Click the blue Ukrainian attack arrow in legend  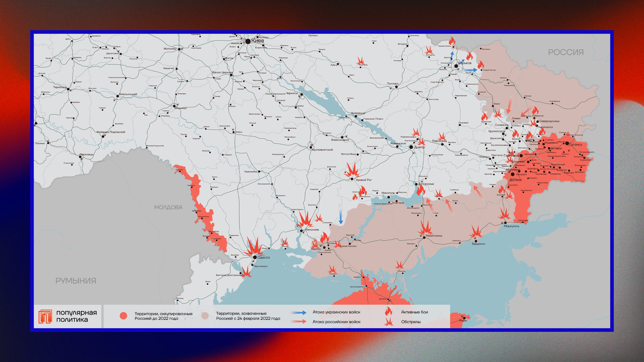(x=299, y=312)
